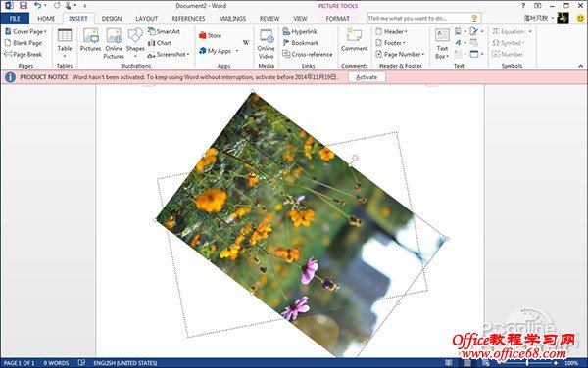
Task: Insert a Page Break
Action: tap(24, 54)
